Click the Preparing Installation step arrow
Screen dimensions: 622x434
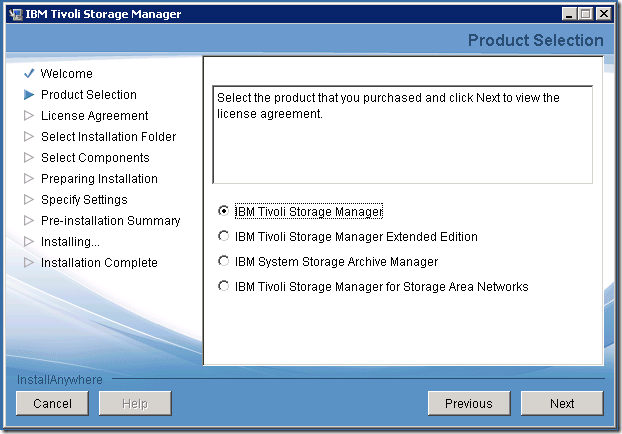click(29, 179)
